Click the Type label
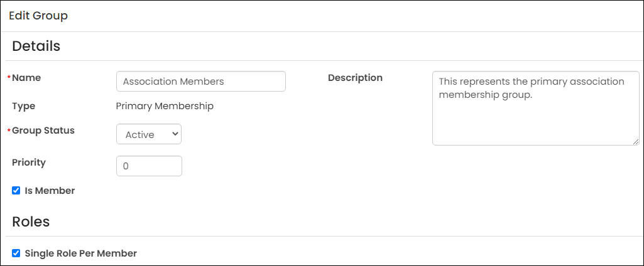Screen dimensions: 644x266 pyautogui.click(x=24, y=106)
